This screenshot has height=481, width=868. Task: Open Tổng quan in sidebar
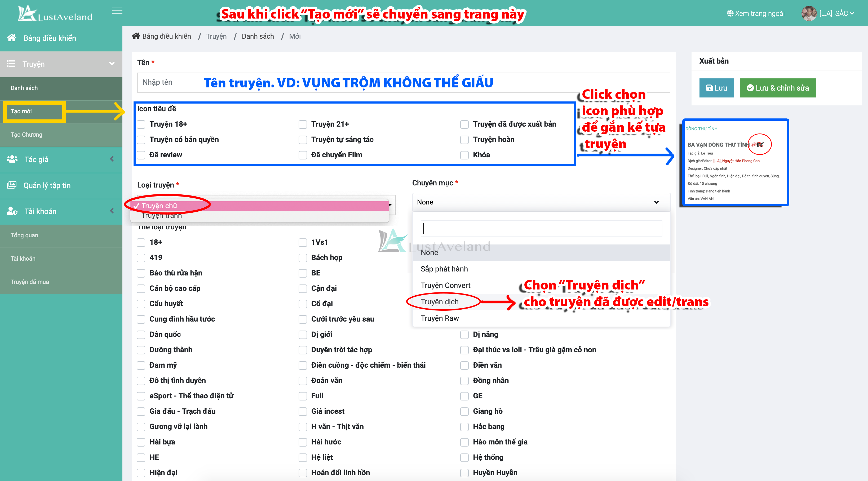click(61, 235)
